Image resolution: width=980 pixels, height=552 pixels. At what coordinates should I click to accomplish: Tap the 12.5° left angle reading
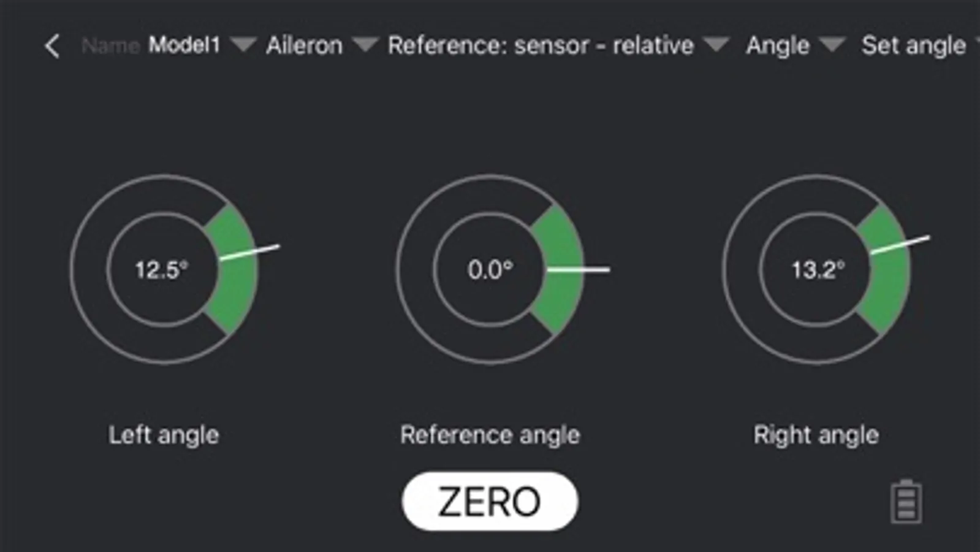161,270
